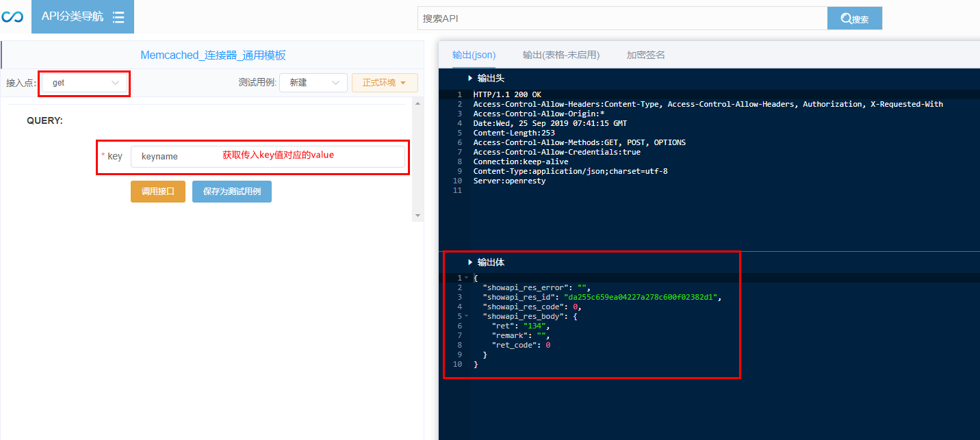
Task: Click the 调用接口 button
Action: 158,192
